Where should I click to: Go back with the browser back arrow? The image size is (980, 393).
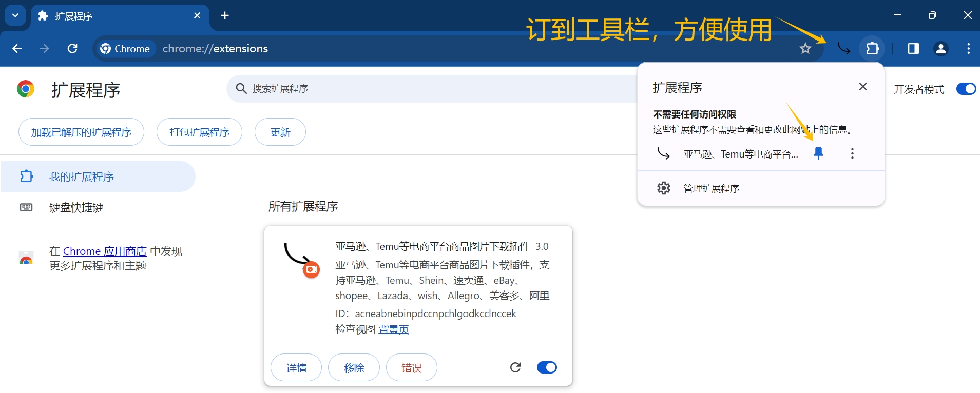pos(17,48)
